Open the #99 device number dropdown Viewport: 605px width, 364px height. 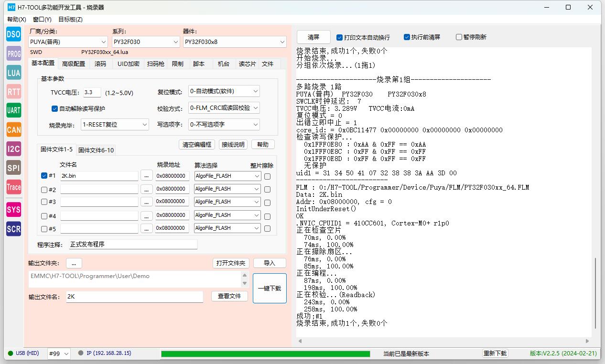pyautogui.click(x=59, y=354)
